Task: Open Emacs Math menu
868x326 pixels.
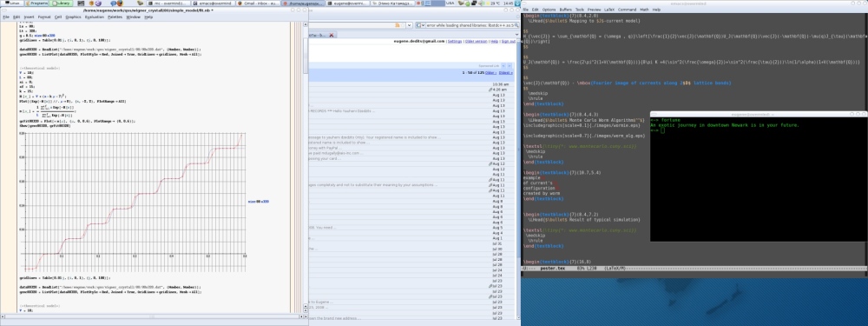Action: [644, 10]
